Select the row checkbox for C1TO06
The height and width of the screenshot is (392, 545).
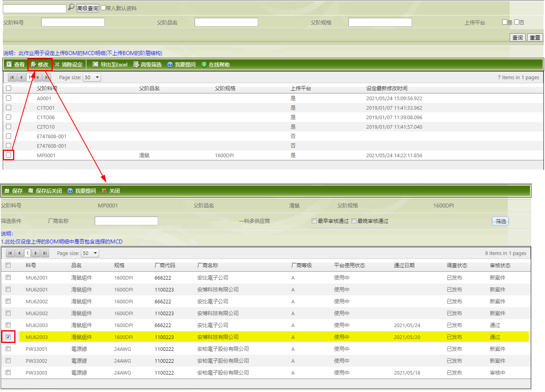8,117
